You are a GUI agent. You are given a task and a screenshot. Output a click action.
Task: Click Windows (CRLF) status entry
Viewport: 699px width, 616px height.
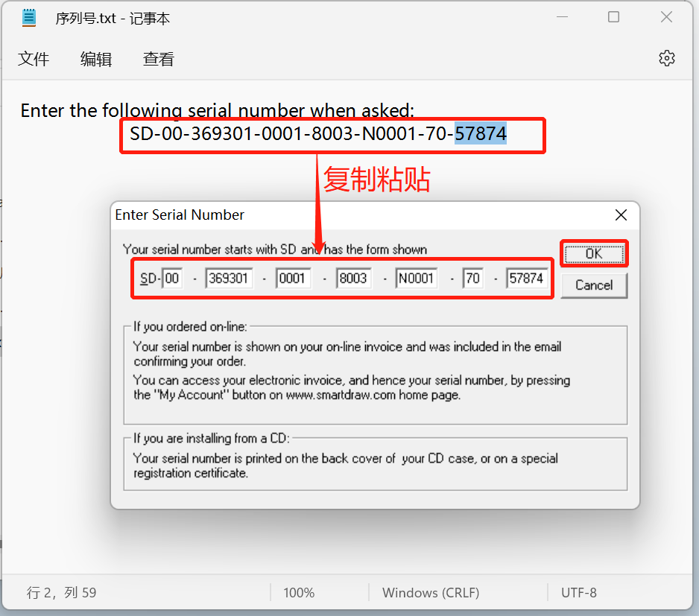coord(431,592)
